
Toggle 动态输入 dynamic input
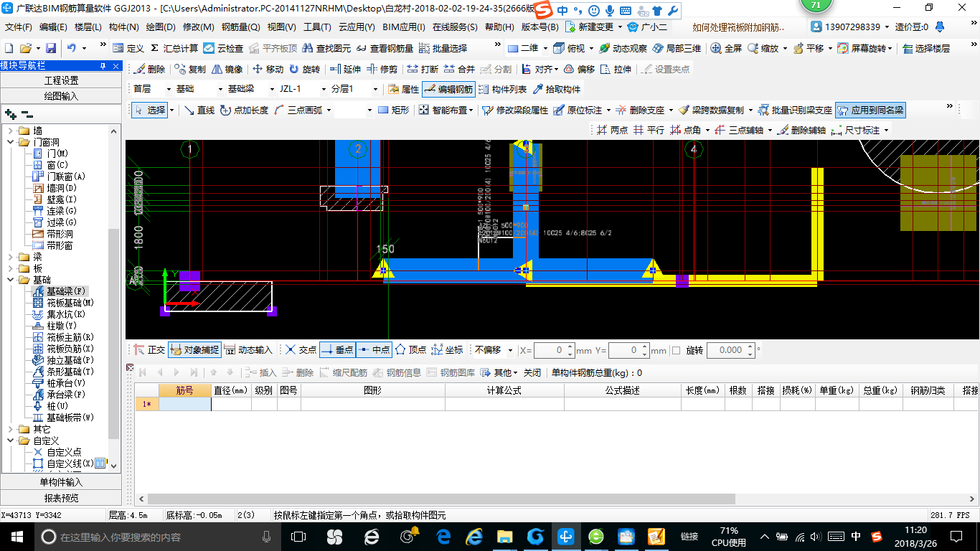point(248,350)
